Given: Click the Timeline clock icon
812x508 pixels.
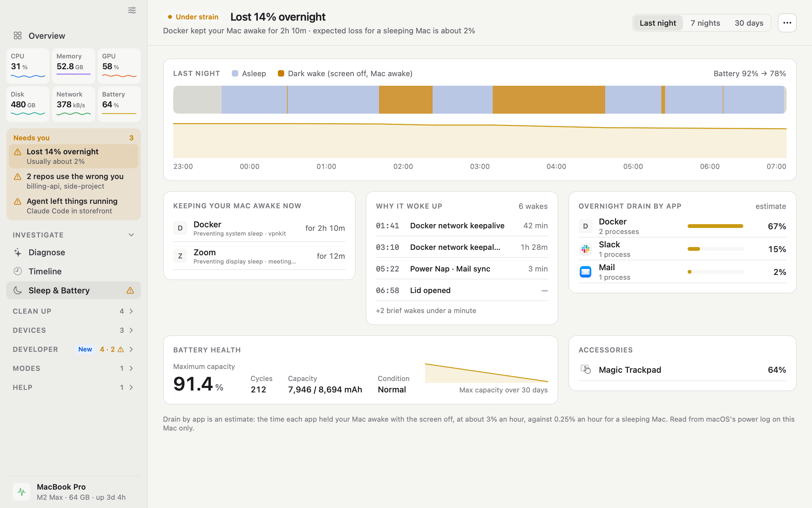Looking at the screenshot, I should point(17,271).
